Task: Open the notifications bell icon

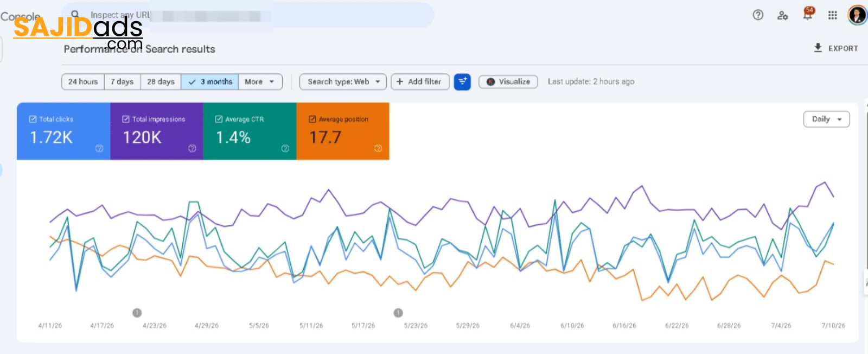Action: pyautogui.click(x=808, y=14)
